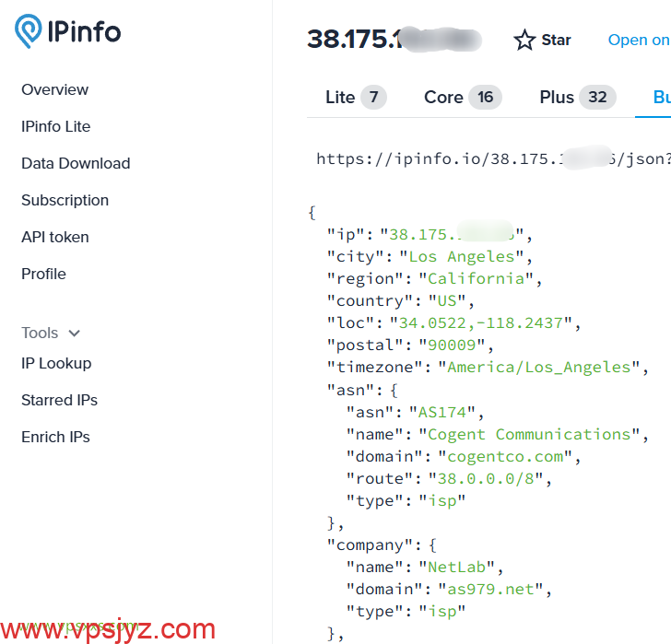This screenshot has width=671, height=644.
Task: Open the Enrich IPs tool
Action: click(x=55, y=437)
